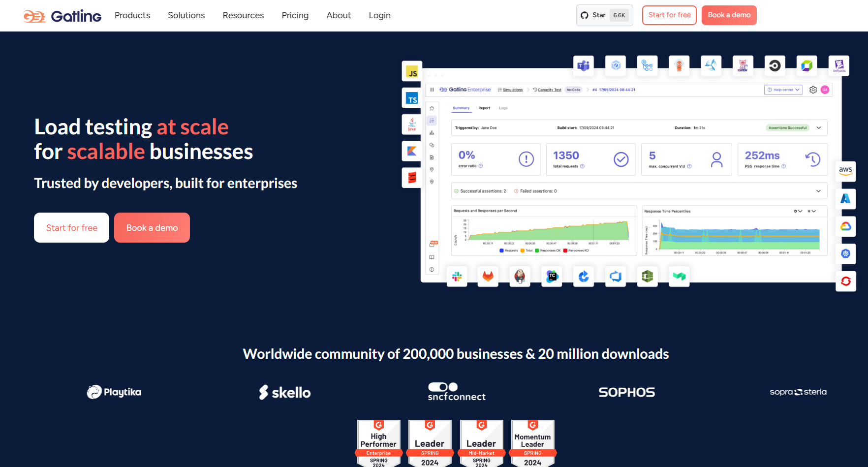Click the Requests per Second chart
The height and width of the screenshot is (467, 868).
click(x=544, y=230)
